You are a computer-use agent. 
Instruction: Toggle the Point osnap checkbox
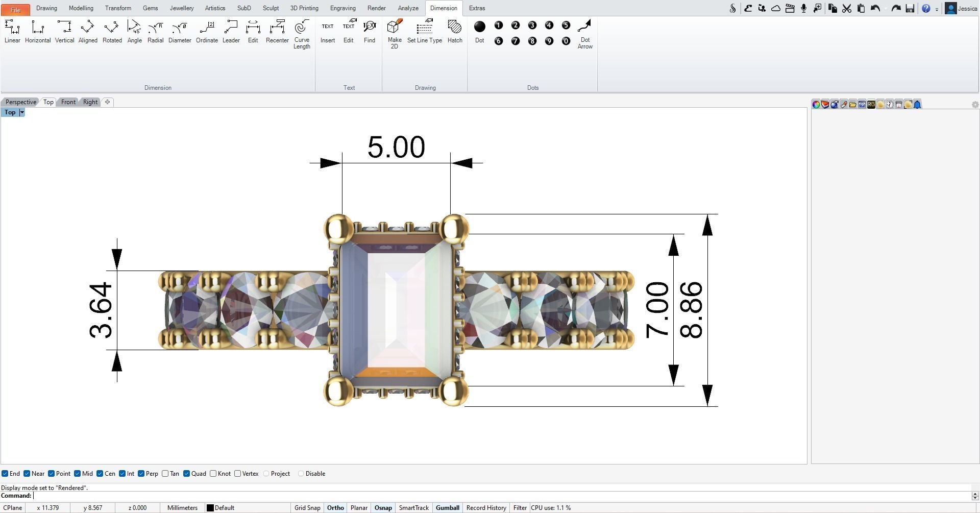coord(51,474)
